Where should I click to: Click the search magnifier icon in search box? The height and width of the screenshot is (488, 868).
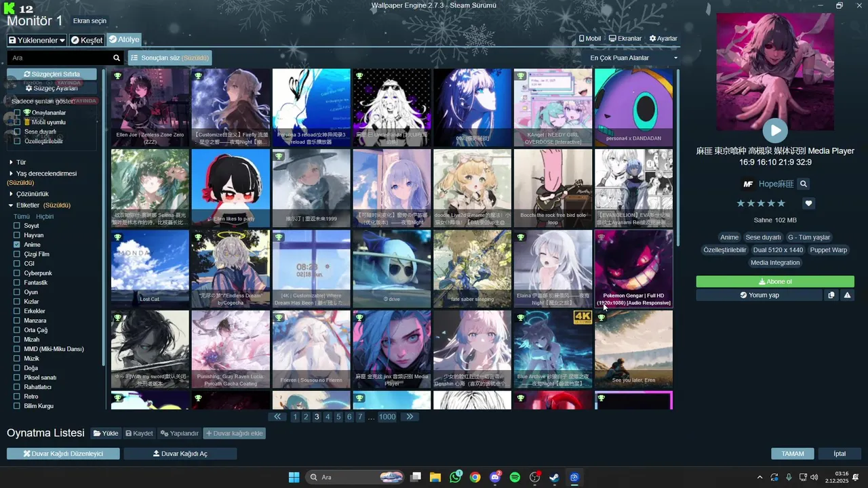coord(117,58)
